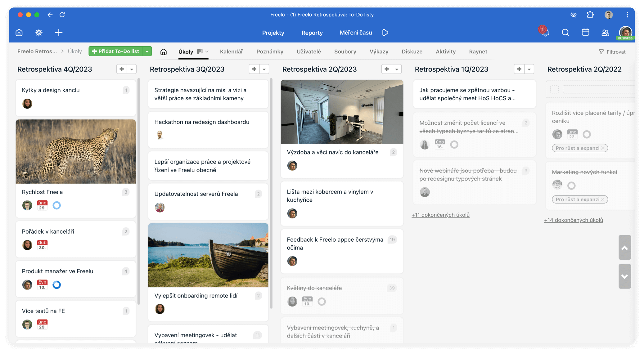Switch to the Výkazy tab

click(379, 52)
